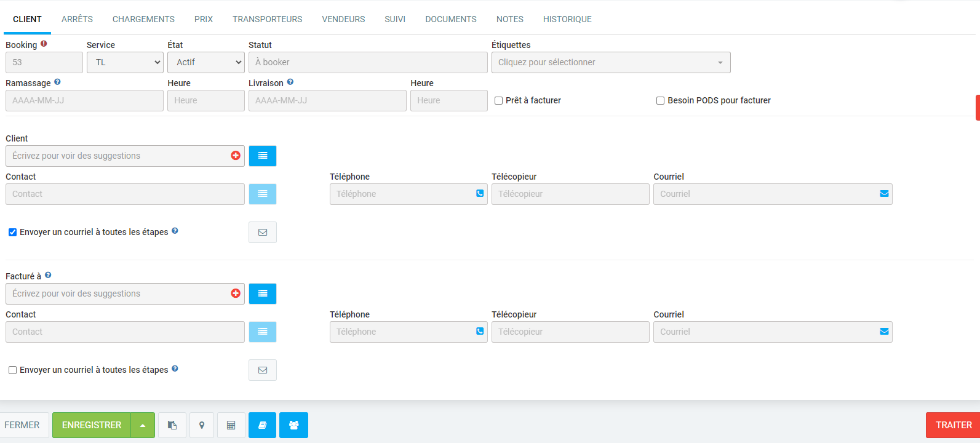
Task: Expand the Enregistrer arrow options
Action: [x=143, y=425]
